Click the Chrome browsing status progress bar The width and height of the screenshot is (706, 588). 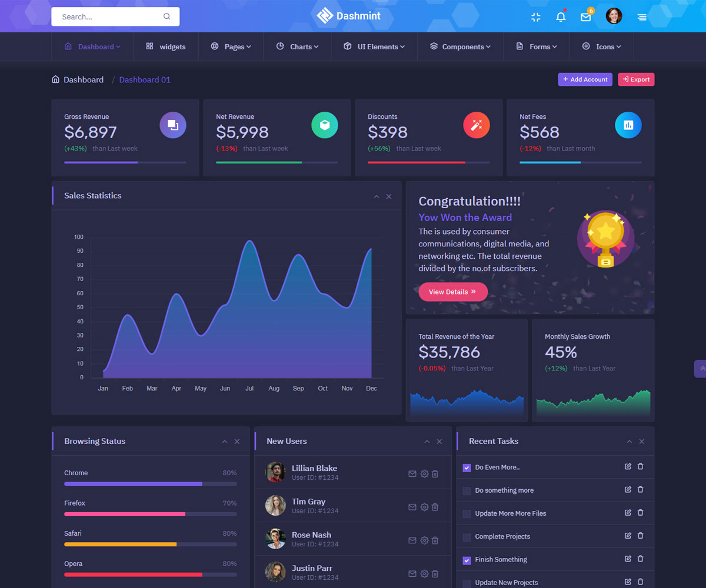tap(151, 484)
